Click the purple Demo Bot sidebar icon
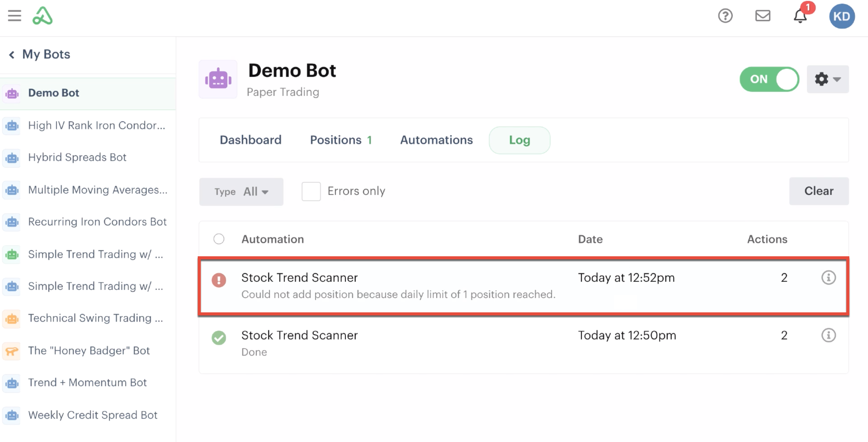The width and height of the screenshot is (868, 442). pyautogui.click(x=12, y=93)
